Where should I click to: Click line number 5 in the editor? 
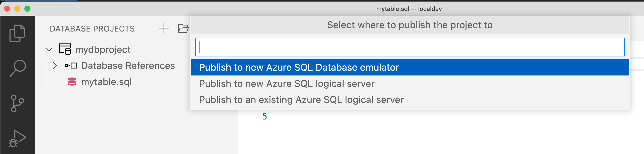point(265,116)
